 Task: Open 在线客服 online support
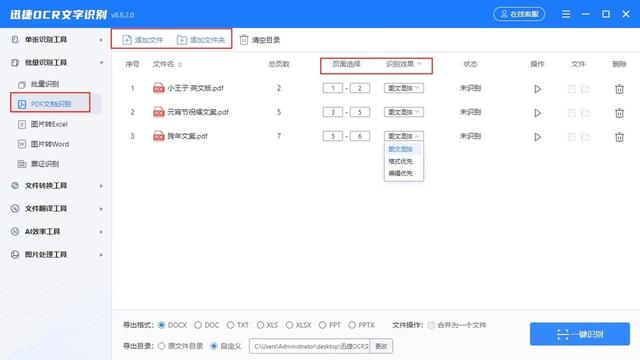[519, 14]
